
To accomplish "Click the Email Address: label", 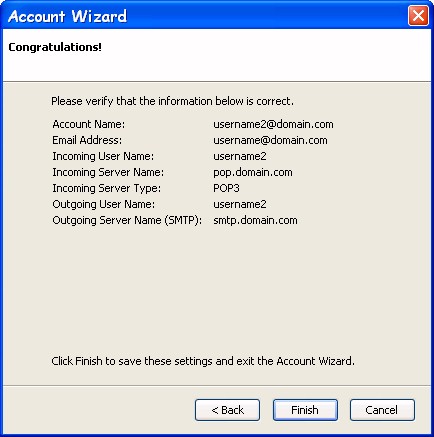I will click(87, 140).
